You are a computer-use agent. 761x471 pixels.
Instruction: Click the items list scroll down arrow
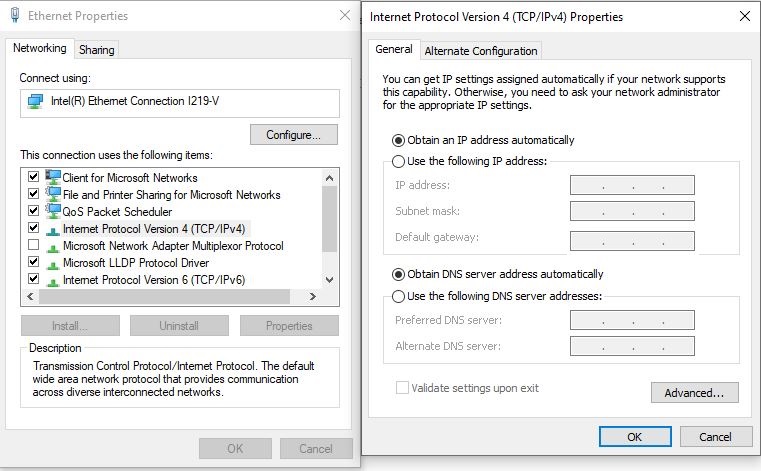coord(330,280)
